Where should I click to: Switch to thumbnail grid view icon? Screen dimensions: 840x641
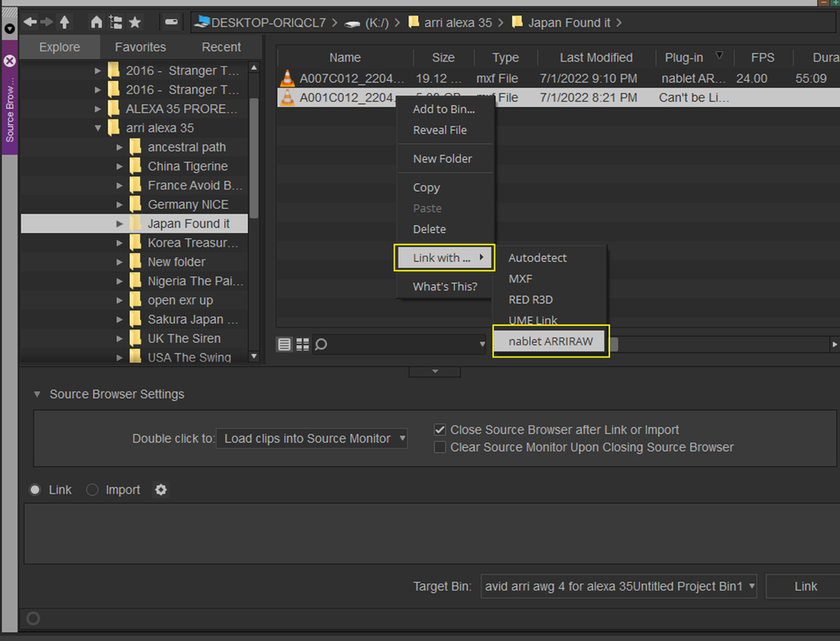pyautogui.click(x=303, y=345)
